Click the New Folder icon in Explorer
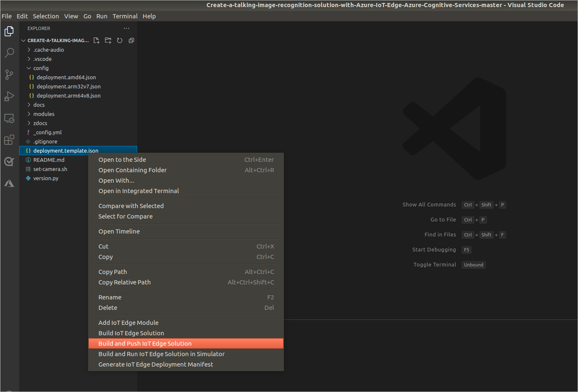578x392 pixels. (108, 40)
